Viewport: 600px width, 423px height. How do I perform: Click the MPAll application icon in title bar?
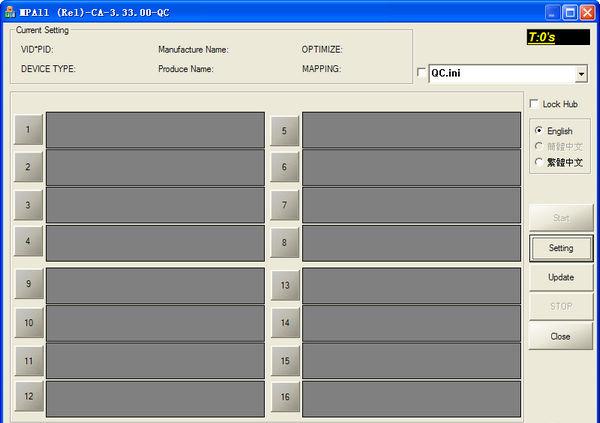[x=10, y=12]
